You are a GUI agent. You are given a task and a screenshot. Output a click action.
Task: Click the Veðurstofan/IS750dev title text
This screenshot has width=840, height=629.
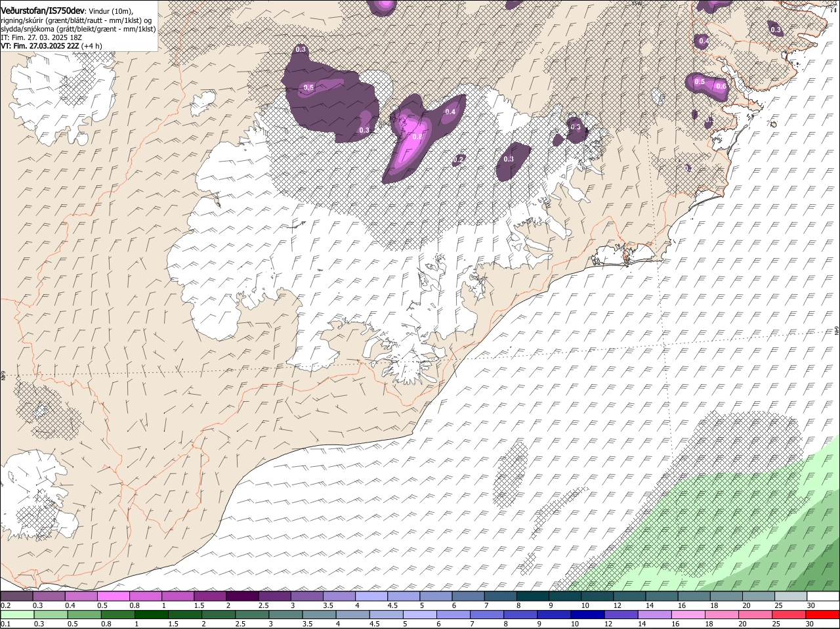[43, 11]
